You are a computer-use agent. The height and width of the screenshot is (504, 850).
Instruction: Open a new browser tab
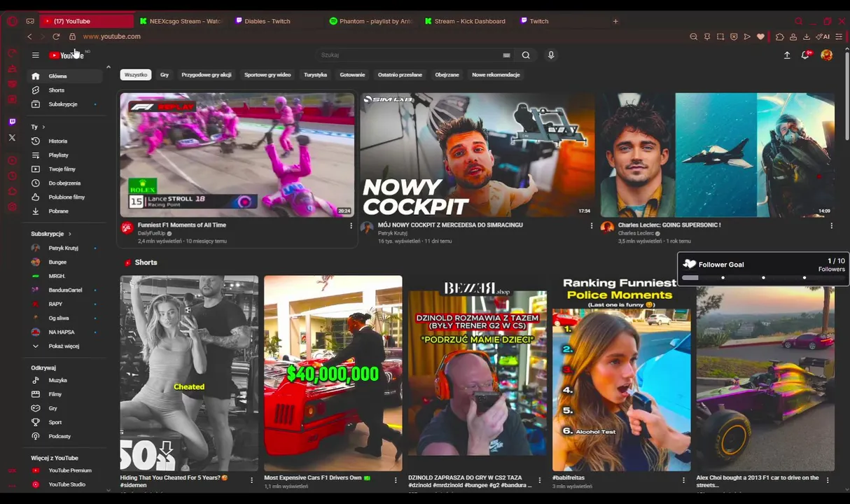(615, 21)
